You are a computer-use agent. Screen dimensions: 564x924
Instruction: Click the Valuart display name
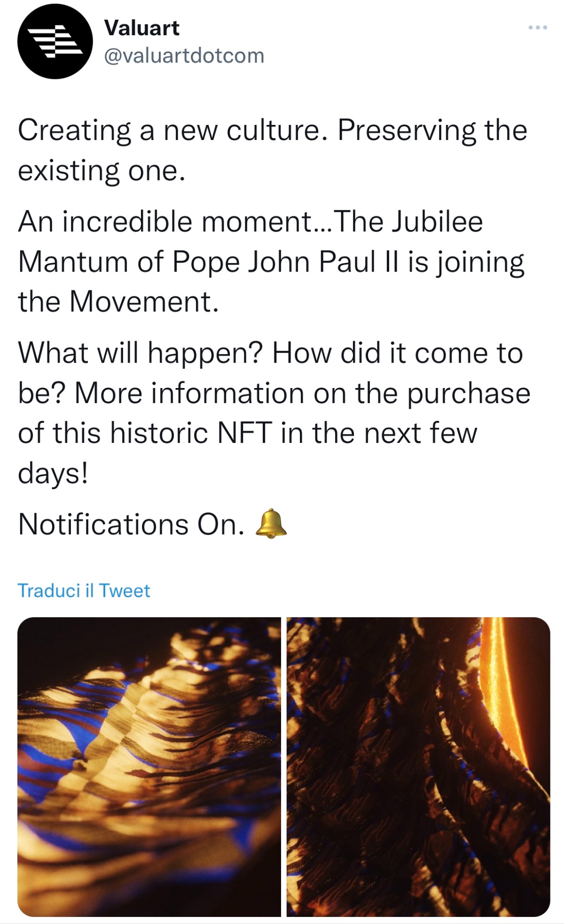(141, 28)
